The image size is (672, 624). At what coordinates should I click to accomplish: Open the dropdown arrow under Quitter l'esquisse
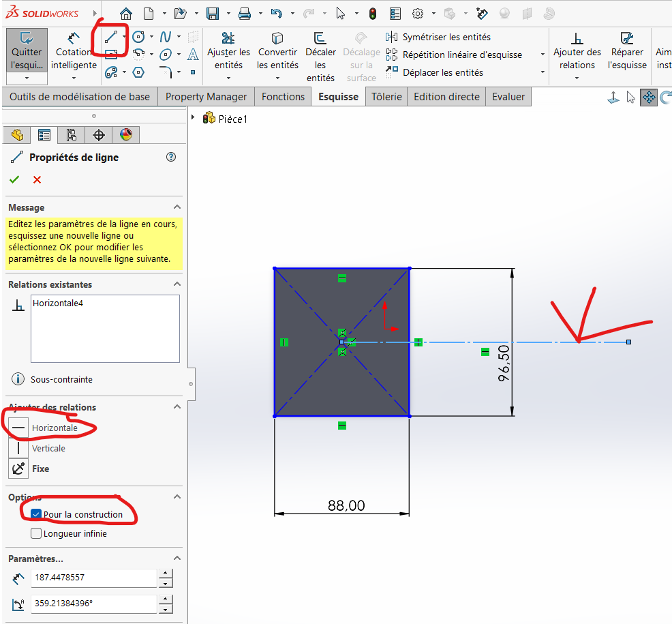coord(27,78)
